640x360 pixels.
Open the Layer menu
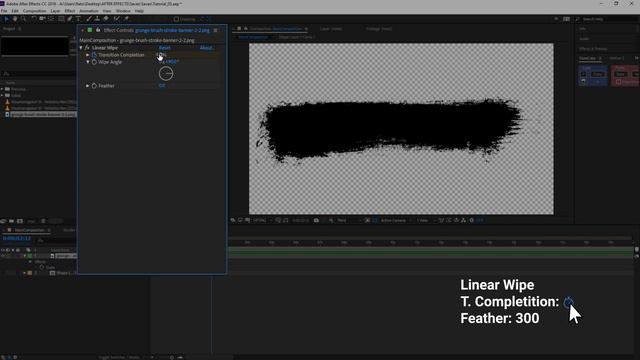click(56, 11)
